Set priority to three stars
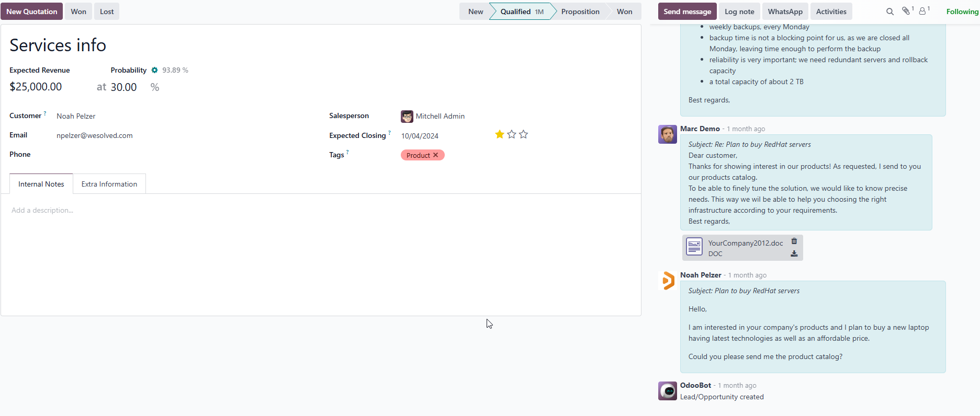This screenshot has height=416, width=980. [523, 135]
